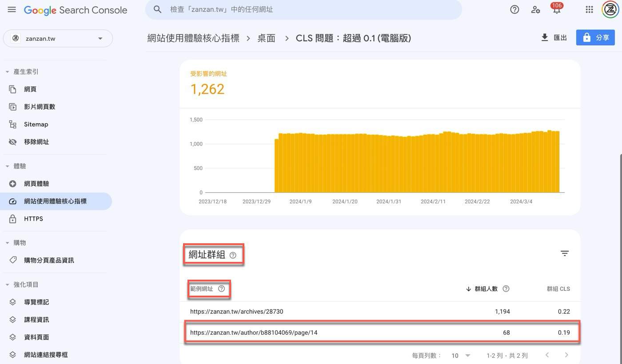
Task: Click the 匯出 export download button
Action: point(554,38)
